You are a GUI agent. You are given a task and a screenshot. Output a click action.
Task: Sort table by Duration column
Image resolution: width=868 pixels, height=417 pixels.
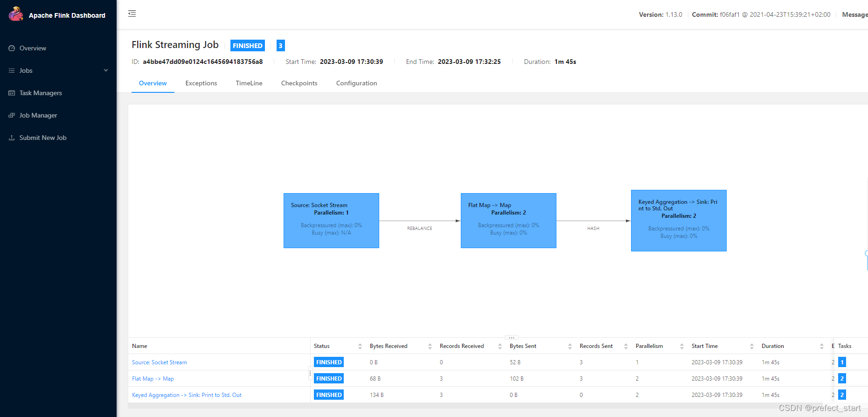tap(822, 346)
